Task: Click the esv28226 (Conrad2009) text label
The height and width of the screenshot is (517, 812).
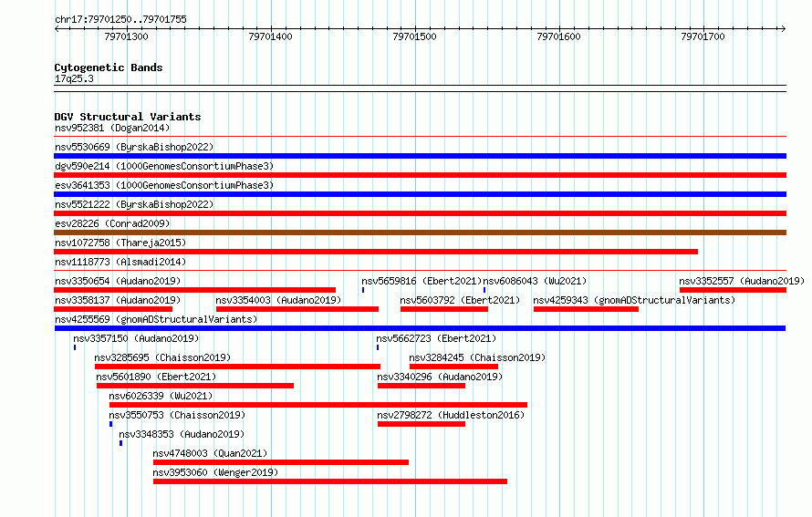Action: [112, 223]
